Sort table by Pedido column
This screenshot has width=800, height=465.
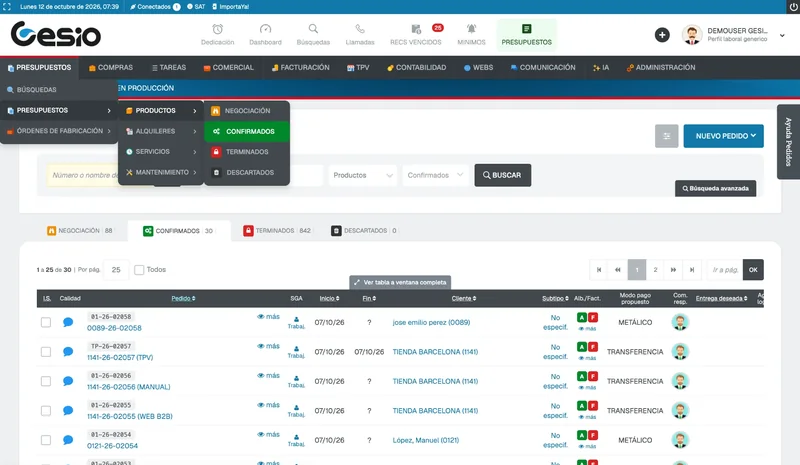click(183, 298)
